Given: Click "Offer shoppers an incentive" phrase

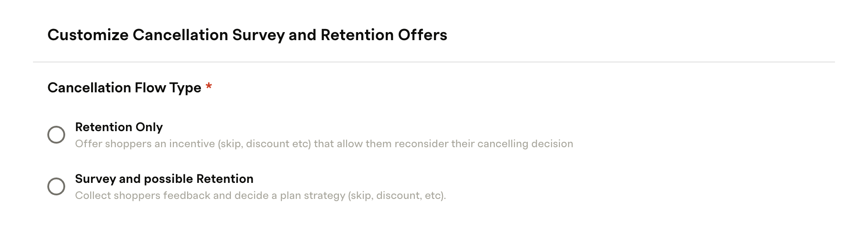Looking at the screenshot, I should tap(145, 144).
